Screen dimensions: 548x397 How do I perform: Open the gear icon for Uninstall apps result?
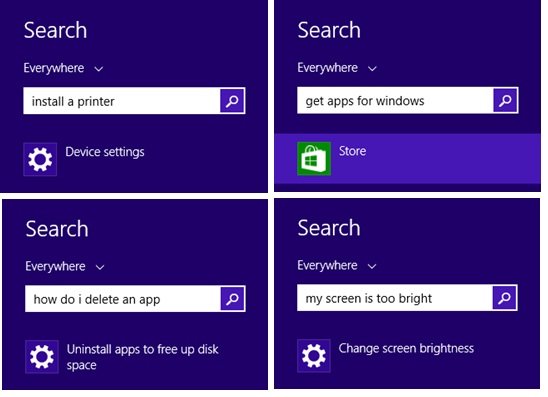(42, 357)
